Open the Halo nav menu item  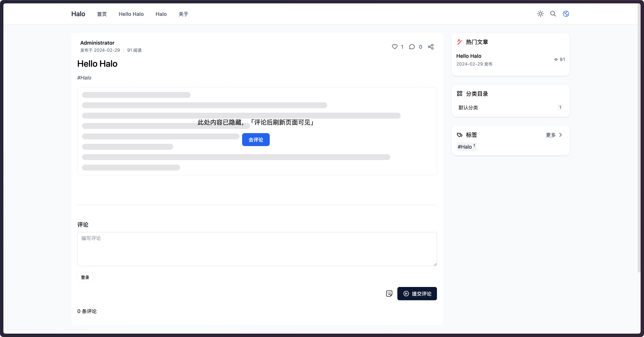(x=161, y=14)
